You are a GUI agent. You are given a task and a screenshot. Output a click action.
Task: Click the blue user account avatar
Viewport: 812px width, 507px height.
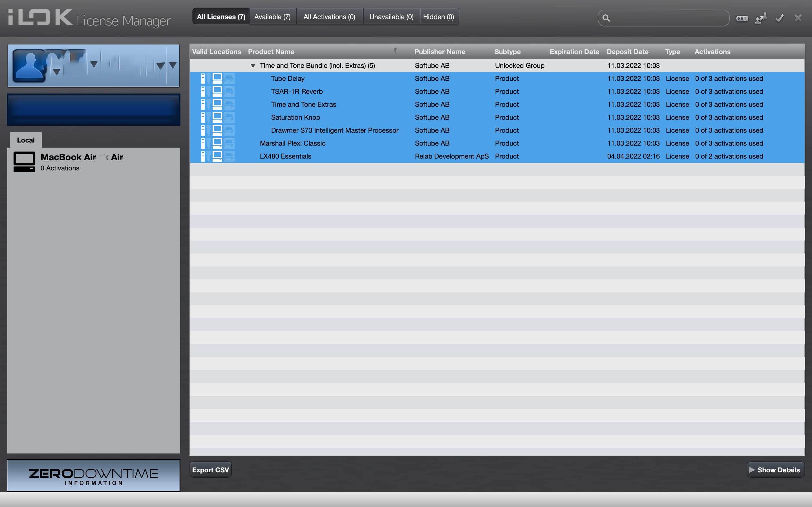(29, 66)
